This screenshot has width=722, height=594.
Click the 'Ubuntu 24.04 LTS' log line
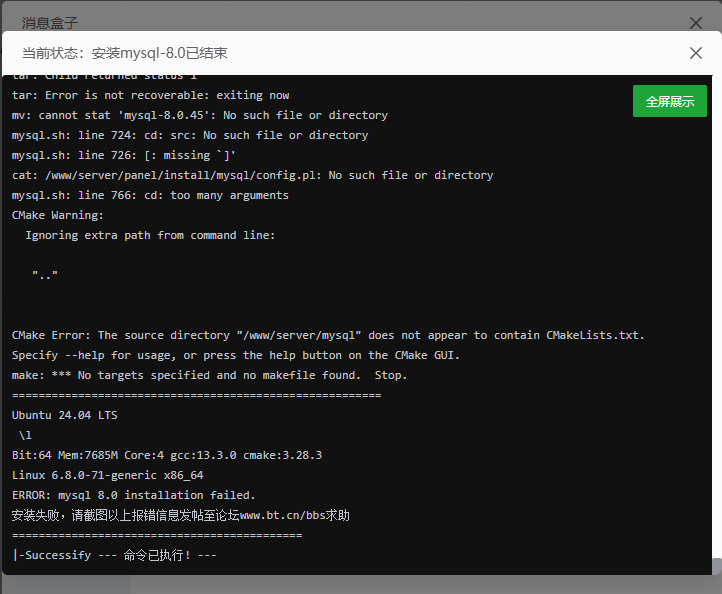click(x=65, y=415)
